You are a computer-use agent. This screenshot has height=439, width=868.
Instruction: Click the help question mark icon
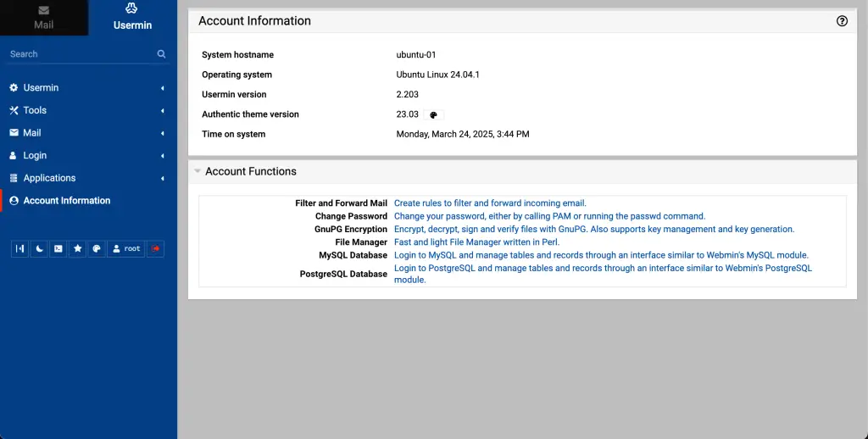click(x=842, y=21)
